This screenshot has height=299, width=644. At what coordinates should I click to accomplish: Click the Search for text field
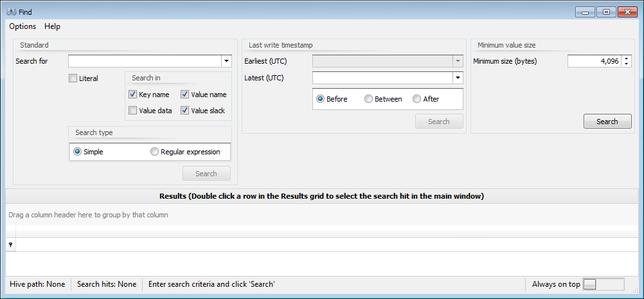pos(145,62)
